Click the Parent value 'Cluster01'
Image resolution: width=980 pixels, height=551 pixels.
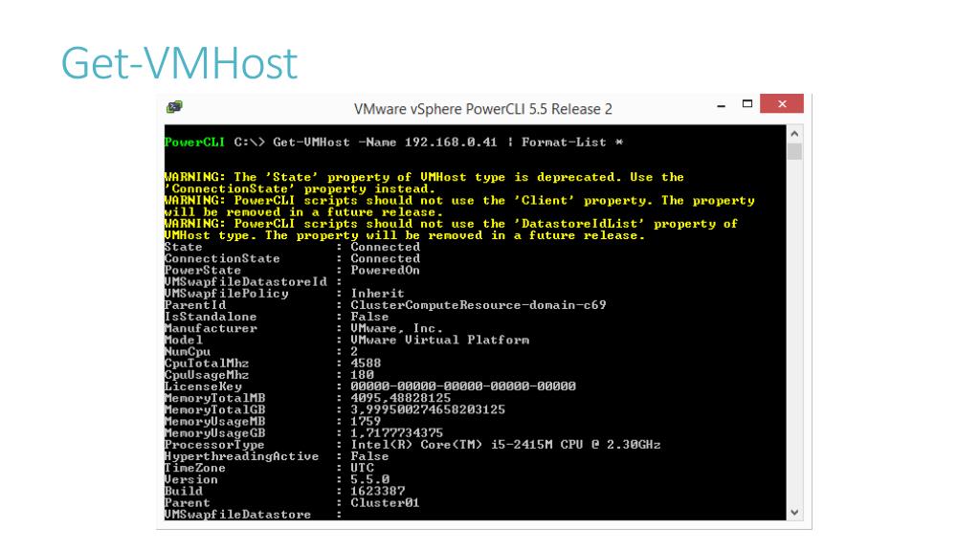[385, 503]
